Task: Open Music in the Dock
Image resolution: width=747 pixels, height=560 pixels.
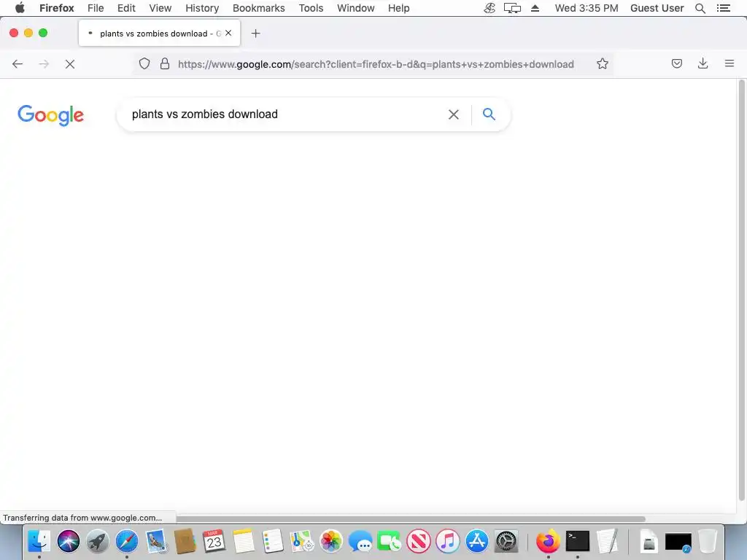Action: [448, 542]
